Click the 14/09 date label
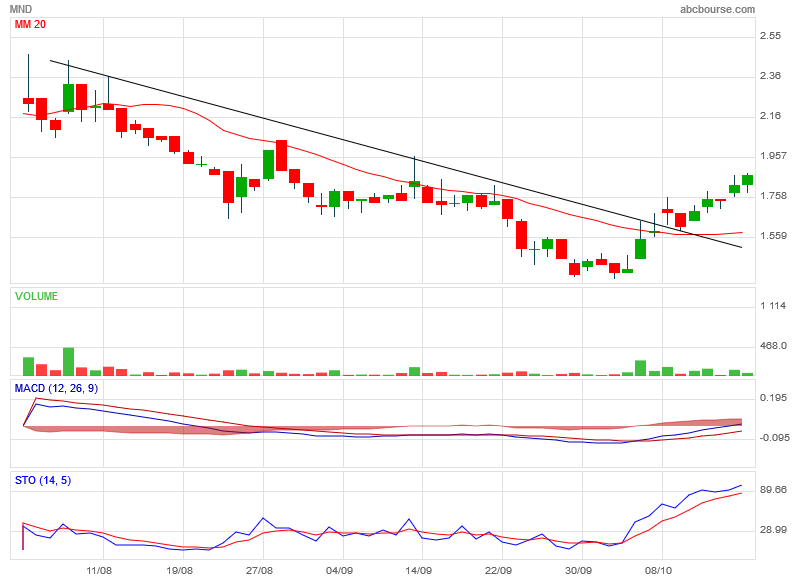The image size is (800, 580). [x=418, y=570]
